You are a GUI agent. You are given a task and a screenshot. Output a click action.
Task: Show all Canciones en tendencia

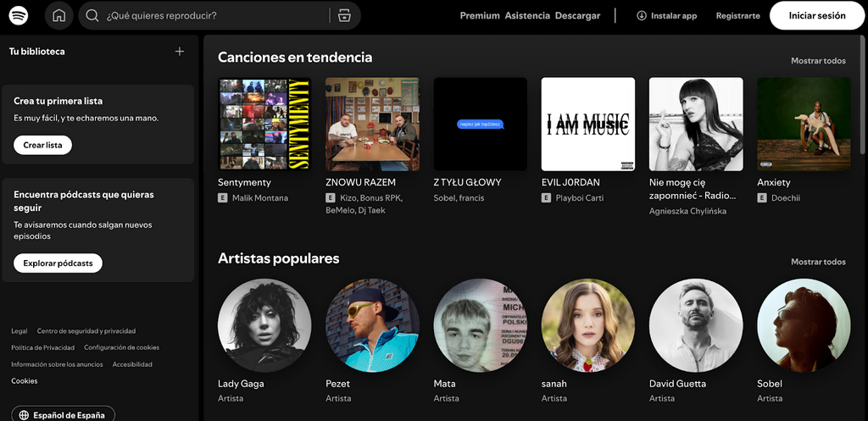(x=818, y=61)
